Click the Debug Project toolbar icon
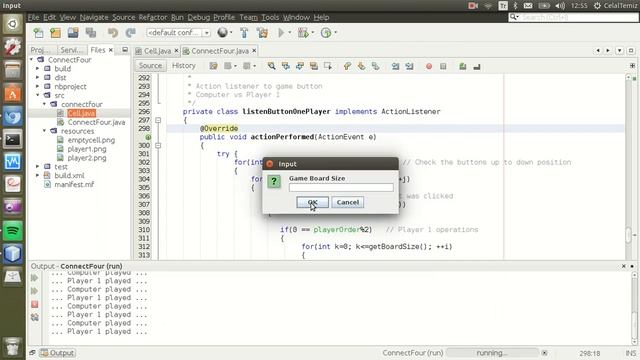The image size is (640, 360). 303,33
